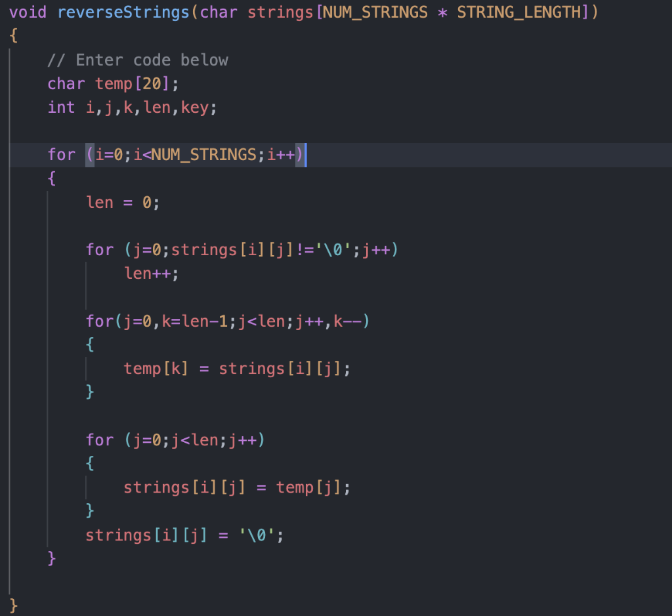This screenshot has height=616, width=672.
Task: Click the closing brace after temp[k] assignment
Action: tap(90, 392)
